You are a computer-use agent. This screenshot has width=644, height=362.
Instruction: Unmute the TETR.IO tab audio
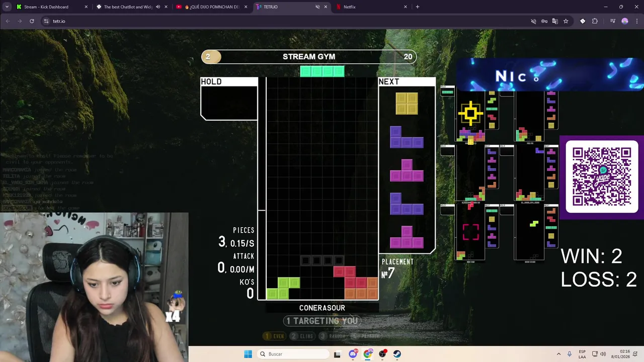tap(317, 7)
